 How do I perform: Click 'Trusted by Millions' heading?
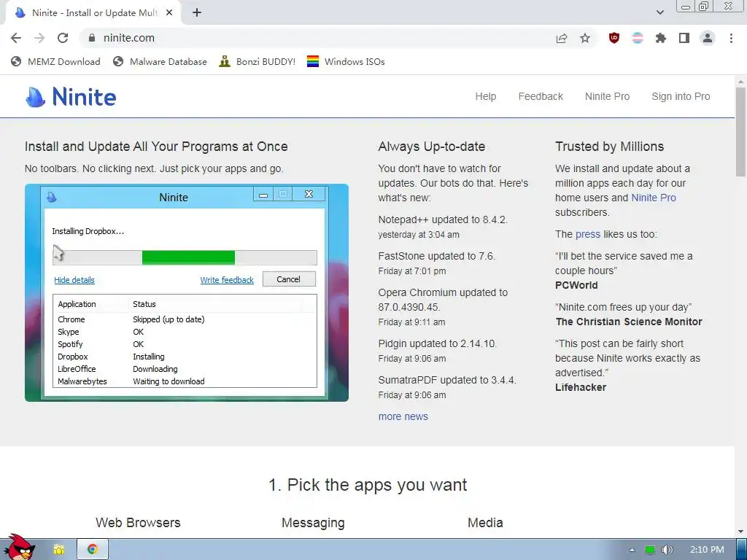[609, 147]
